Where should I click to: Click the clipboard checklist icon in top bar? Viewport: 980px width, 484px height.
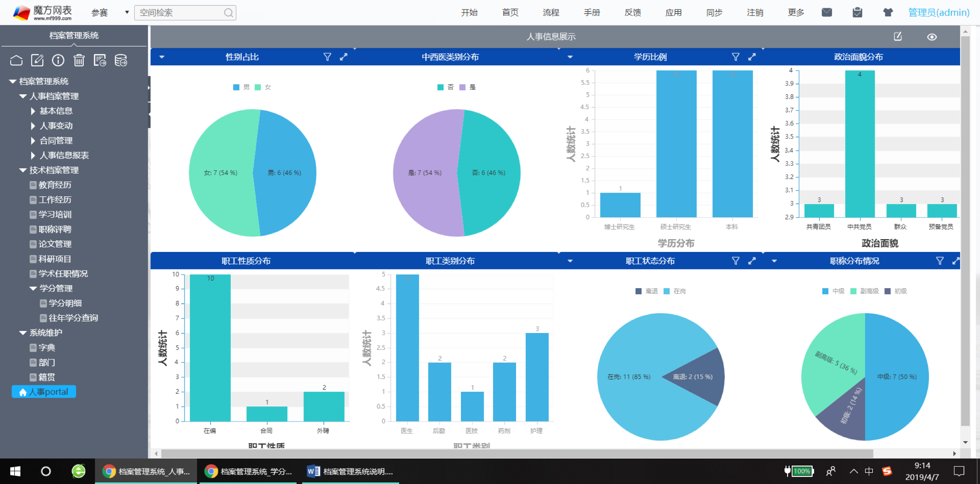tap(857, 12)
